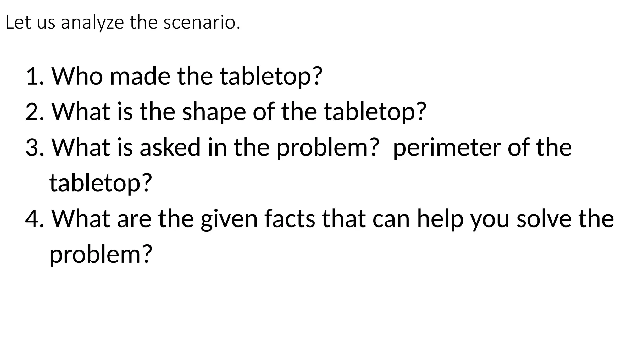The image size is (644, 362).
Task: Click the word "scenario" in the heading
Action: point(199,23)
